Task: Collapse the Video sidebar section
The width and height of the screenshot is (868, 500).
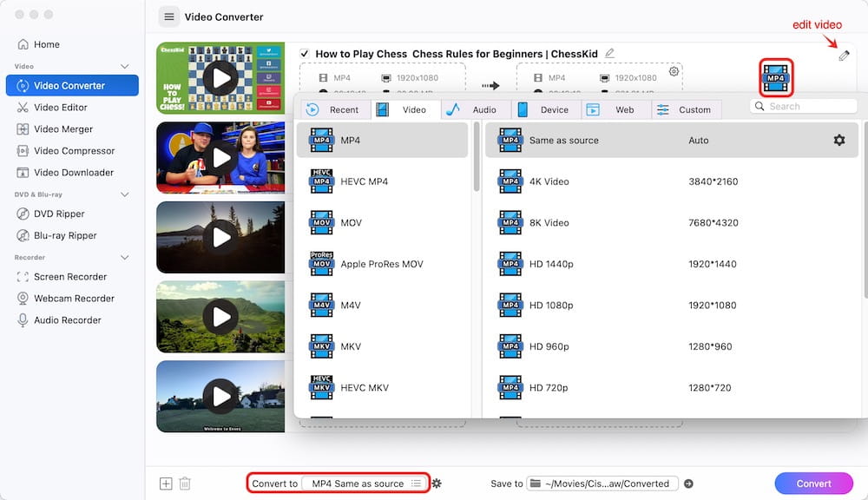Action: [124, 67]
